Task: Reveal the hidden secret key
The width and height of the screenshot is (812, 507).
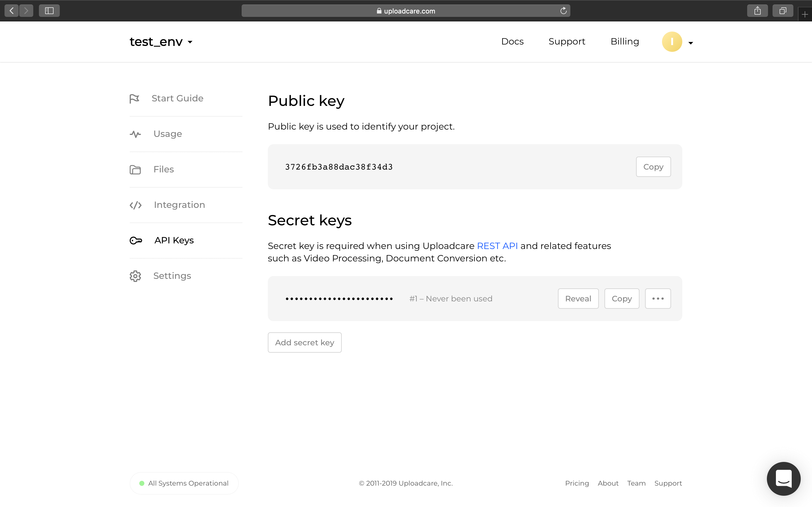Action: (579, 299)
